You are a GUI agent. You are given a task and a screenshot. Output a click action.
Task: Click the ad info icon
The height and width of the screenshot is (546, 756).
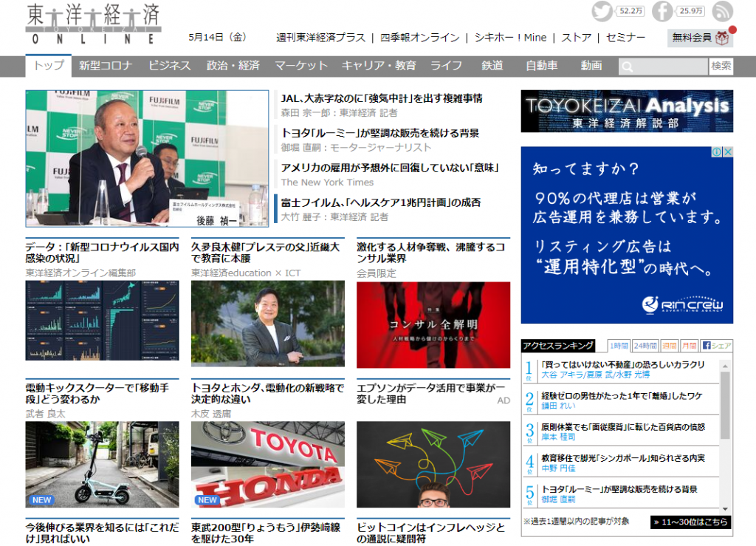tap(718, 151)
